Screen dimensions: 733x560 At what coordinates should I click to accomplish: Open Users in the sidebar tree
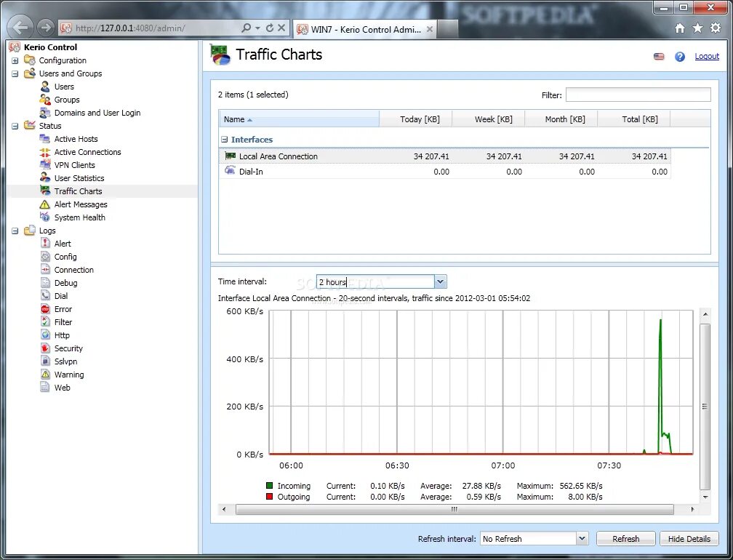(x=63, y=87)
